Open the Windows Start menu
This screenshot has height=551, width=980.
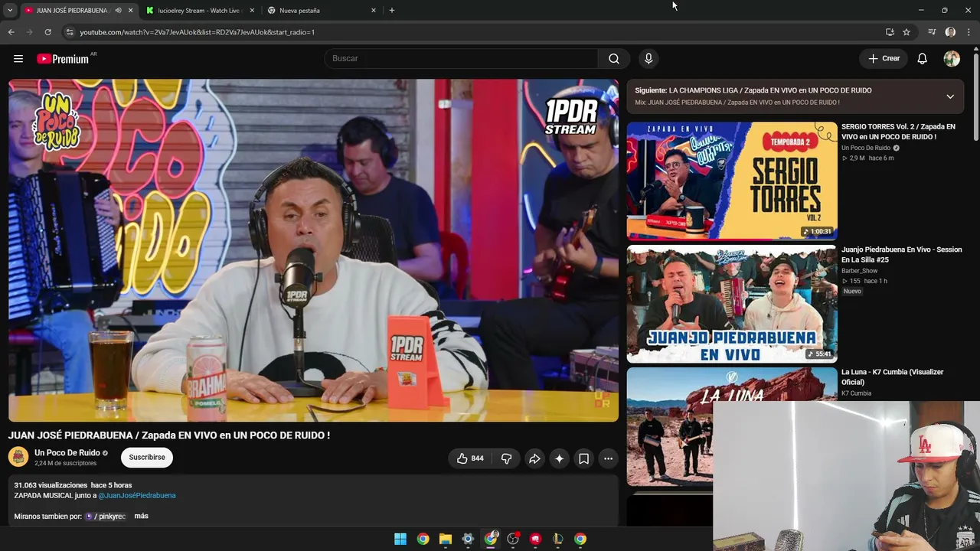pos(400,539)
